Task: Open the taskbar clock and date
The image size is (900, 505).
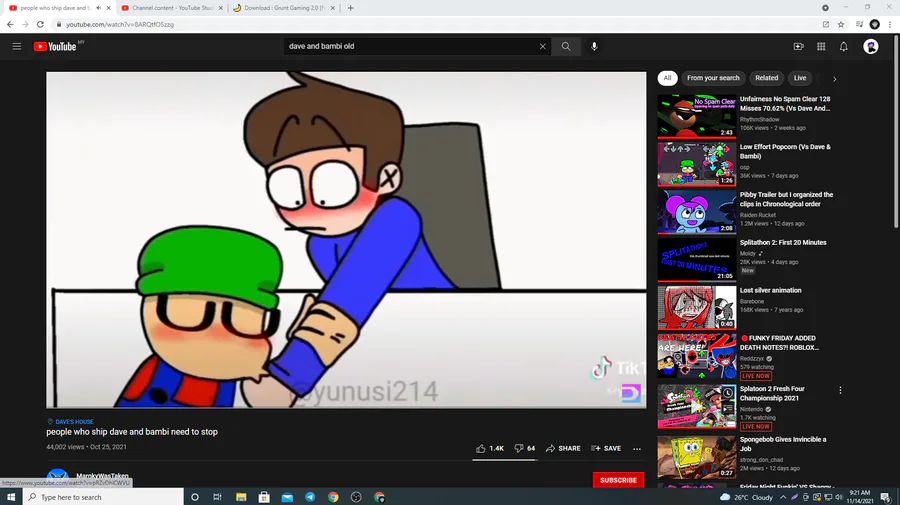Action: coord(859,497)
